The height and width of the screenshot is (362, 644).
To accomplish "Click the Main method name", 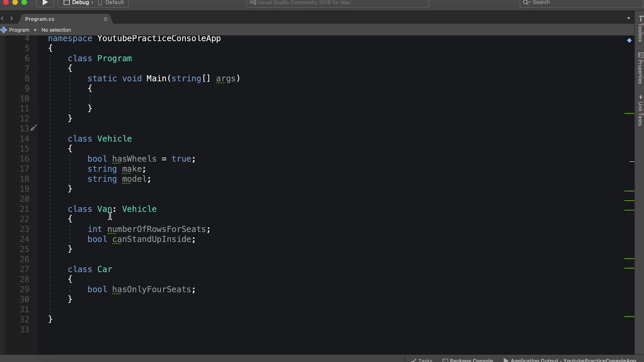I will click(x=156, y=78).
